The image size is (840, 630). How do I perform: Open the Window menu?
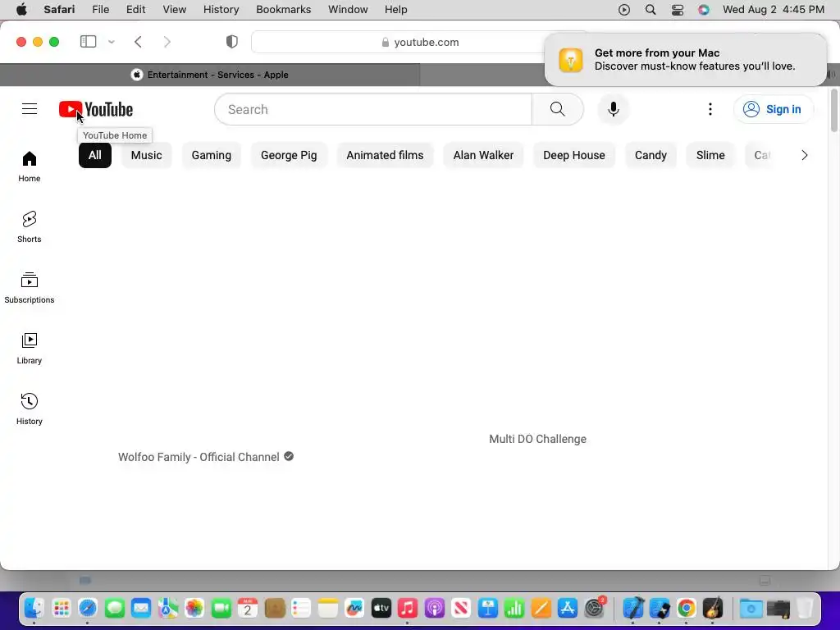348,10
